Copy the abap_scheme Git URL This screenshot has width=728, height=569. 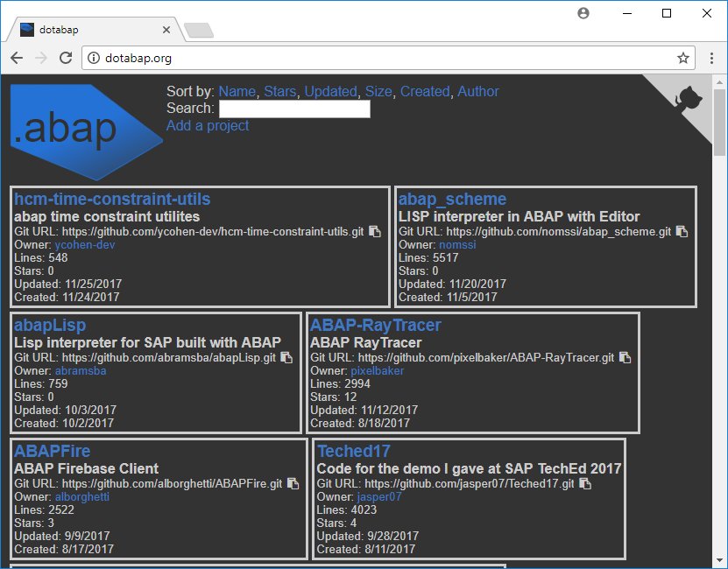click(x=682, y=231)
